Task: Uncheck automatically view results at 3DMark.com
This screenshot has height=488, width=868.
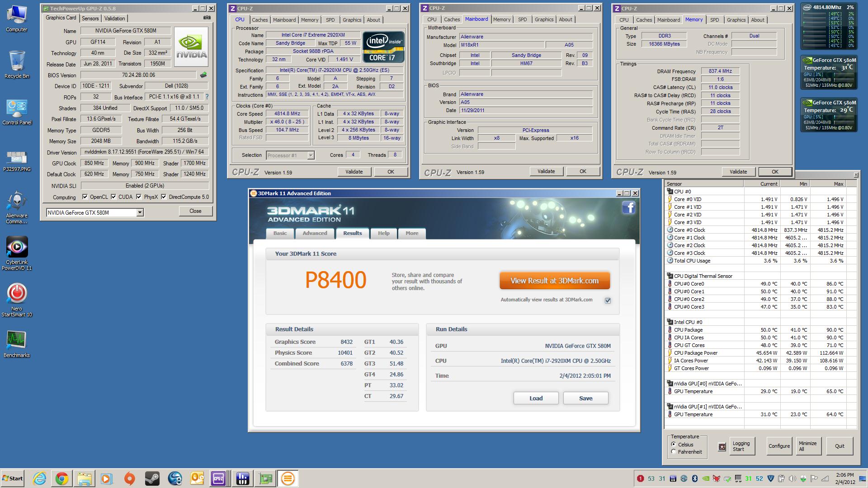Action: point(608,300)
